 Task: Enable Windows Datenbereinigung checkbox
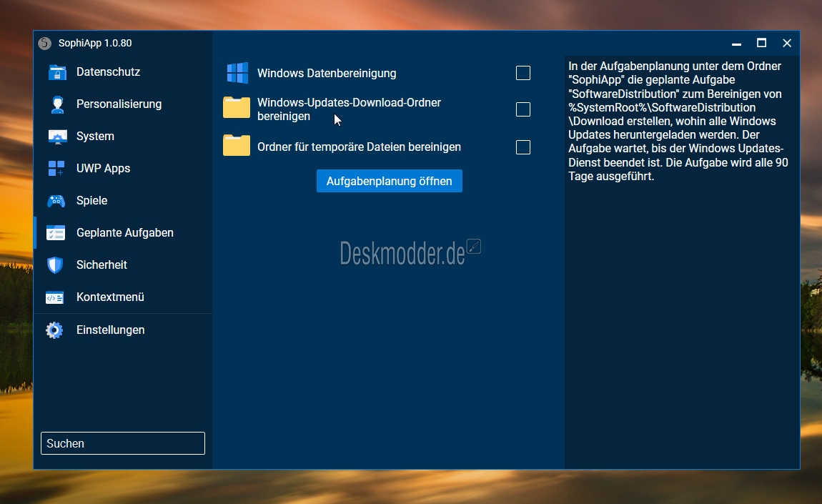[523, 73]
